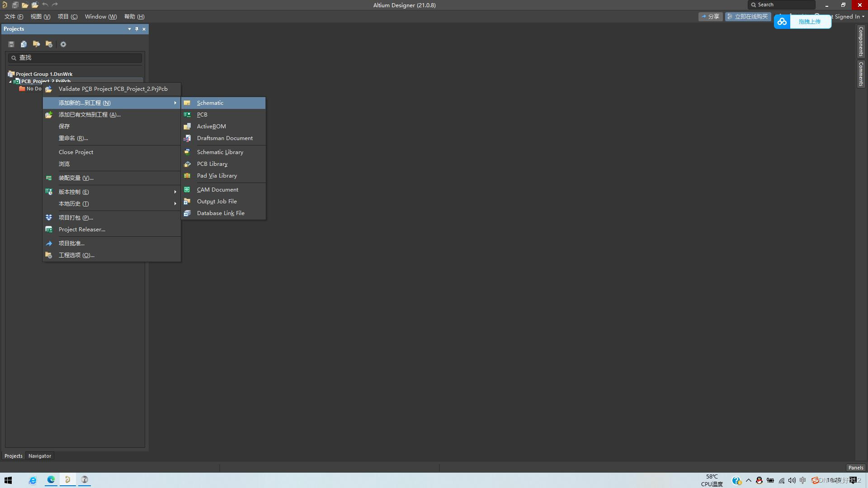
Task: Expand the 本地历史 (T) submenu arrow
Action: point(175,204)
